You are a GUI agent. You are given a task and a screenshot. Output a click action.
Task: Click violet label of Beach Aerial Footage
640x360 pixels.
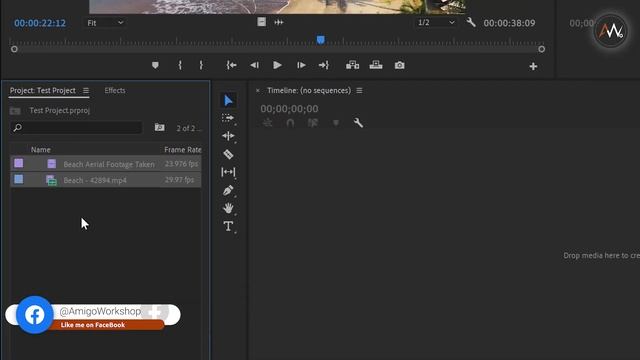click(19, 163)
